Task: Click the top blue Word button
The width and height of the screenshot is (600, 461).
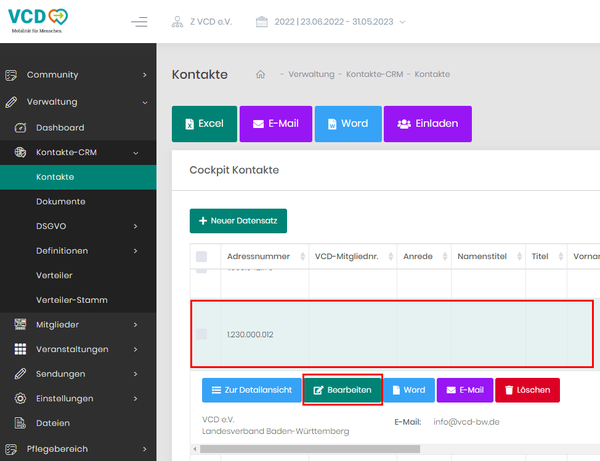Action: (x=348, y=124)
